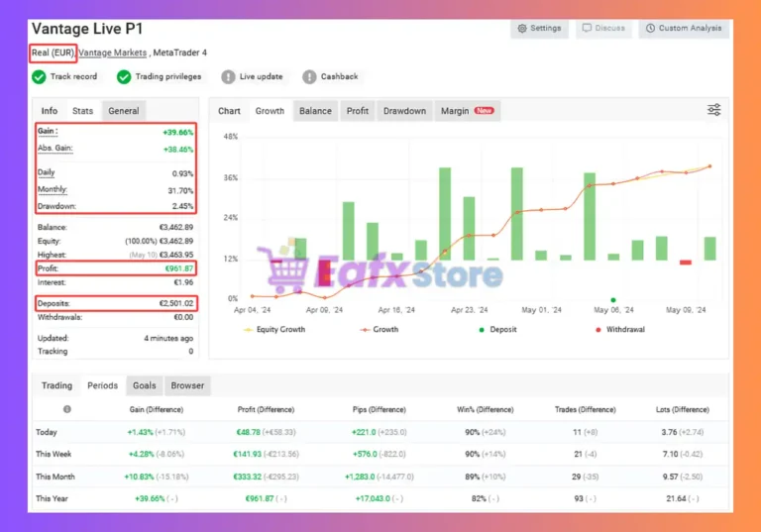This screenshot has height=532, width=761.
Task: Toggle Growth legend series
Action: [380, 330]
